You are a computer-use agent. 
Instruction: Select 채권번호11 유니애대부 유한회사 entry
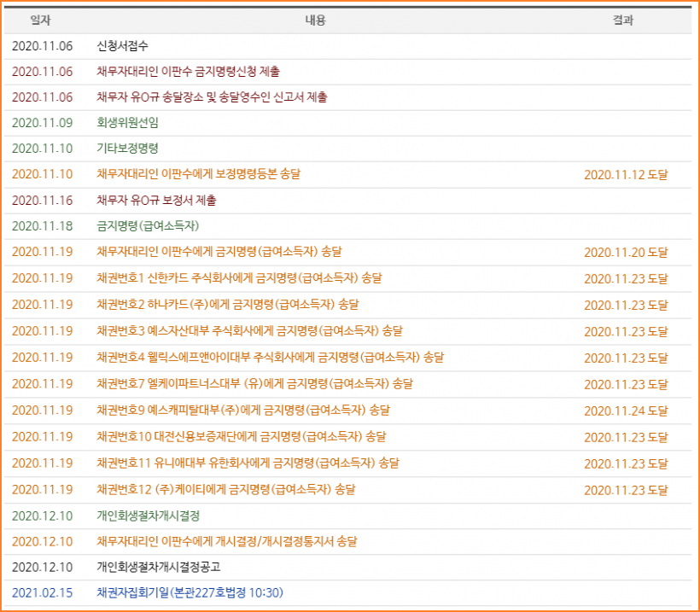248,463
